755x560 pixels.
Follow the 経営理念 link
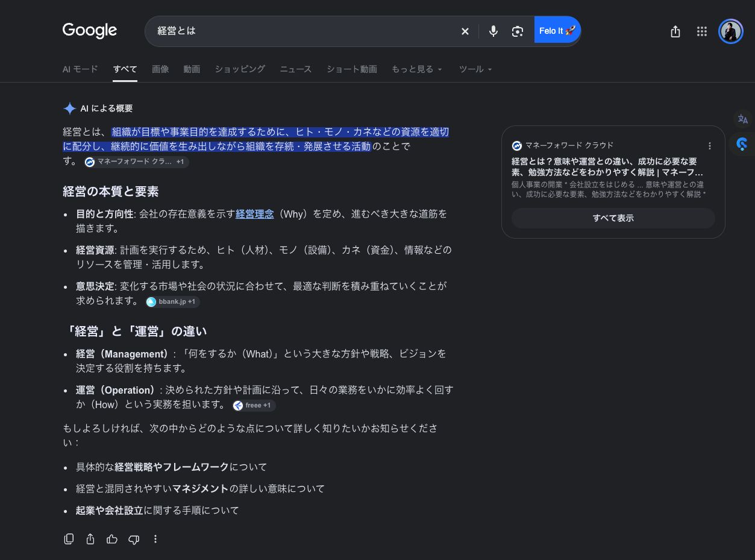(254, 214)
